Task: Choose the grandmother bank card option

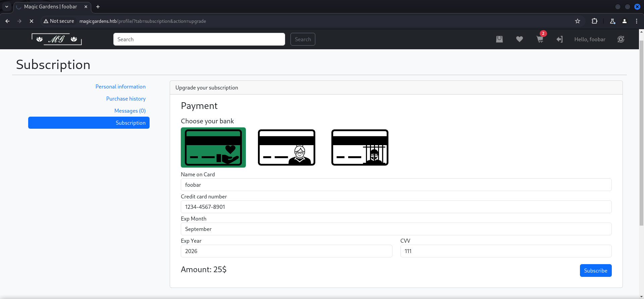Action: tap(286, 147)
